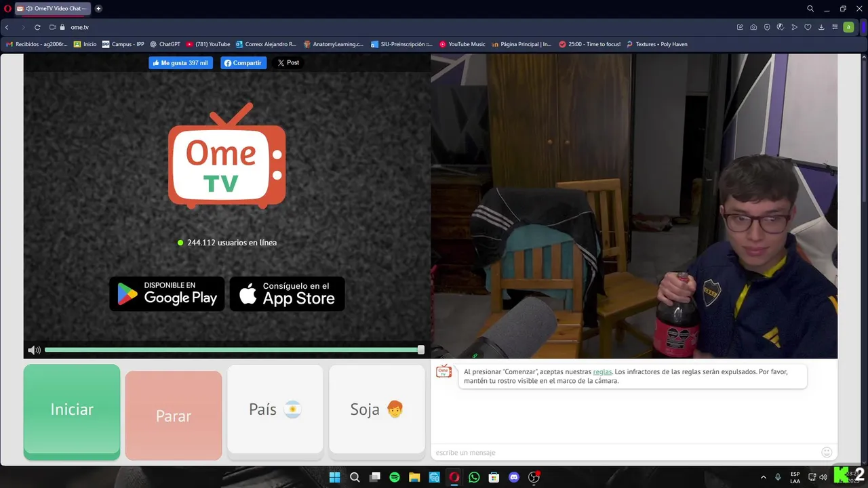Open the ChatGPT bookmark
868x488 pixels.
coord(165,44)
